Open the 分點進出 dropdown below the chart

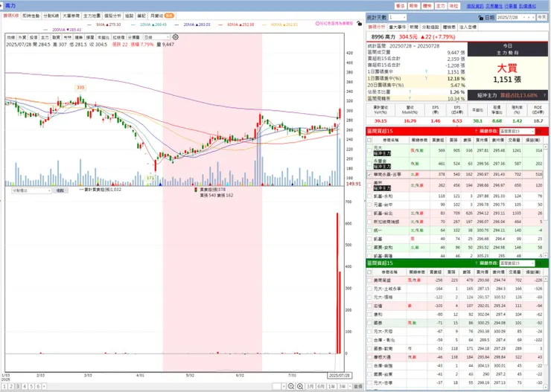[x=31, y=190]
